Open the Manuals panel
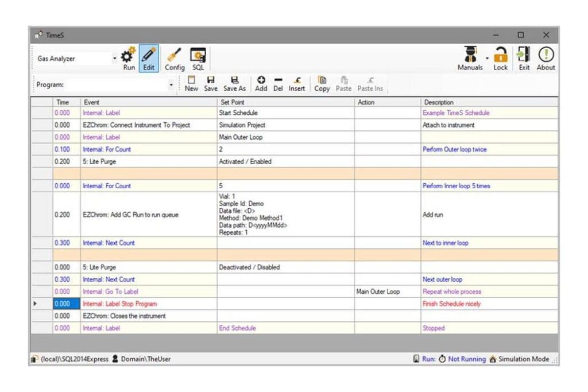 (x=470, y=57)
